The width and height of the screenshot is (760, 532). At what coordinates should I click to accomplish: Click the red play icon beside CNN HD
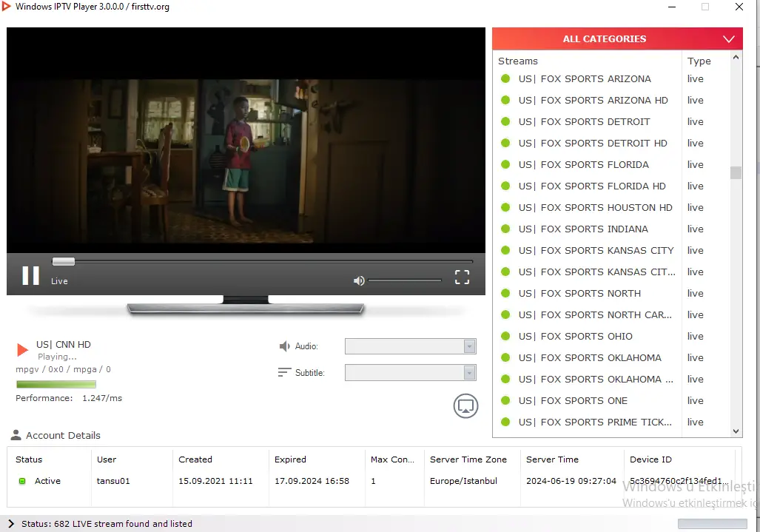tap(22, 350)
